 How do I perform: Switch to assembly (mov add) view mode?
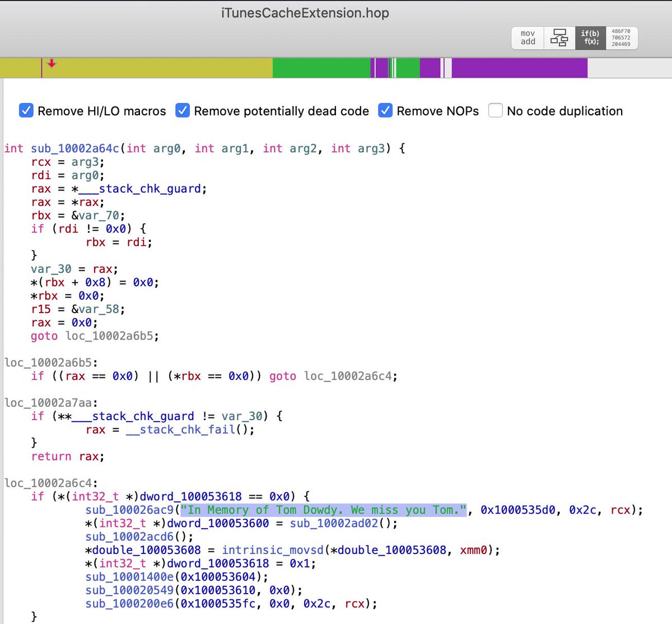[528, 38]
